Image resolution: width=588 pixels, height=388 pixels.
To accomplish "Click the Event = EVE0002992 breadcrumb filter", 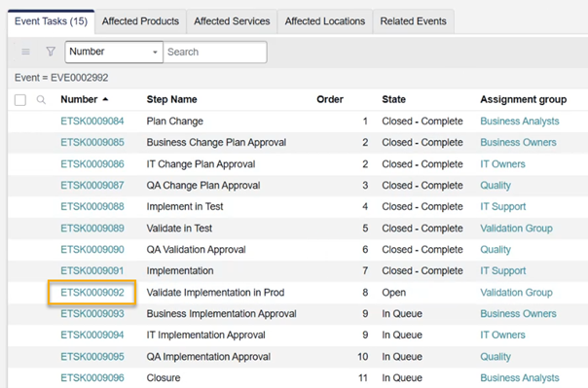I will (61, 78).
